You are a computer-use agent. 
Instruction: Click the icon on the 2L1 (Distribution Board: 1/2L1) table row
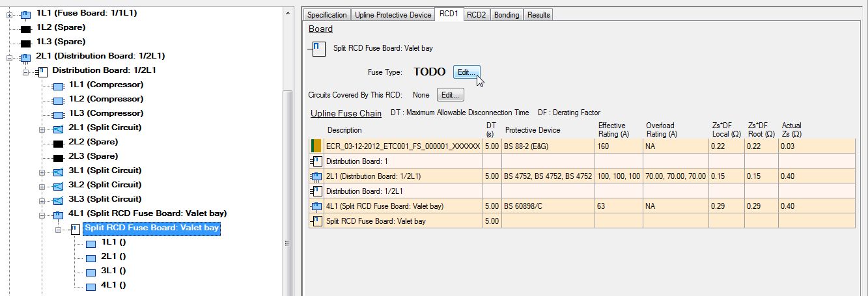(x=316, y=176)
